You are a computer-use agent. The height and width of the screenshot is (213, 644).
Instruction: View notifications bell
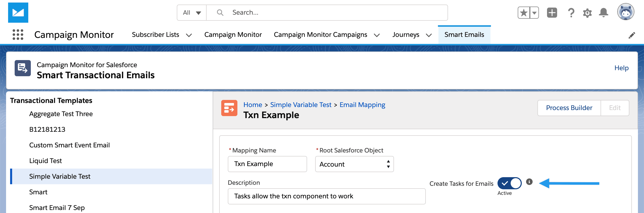(604, 13)
